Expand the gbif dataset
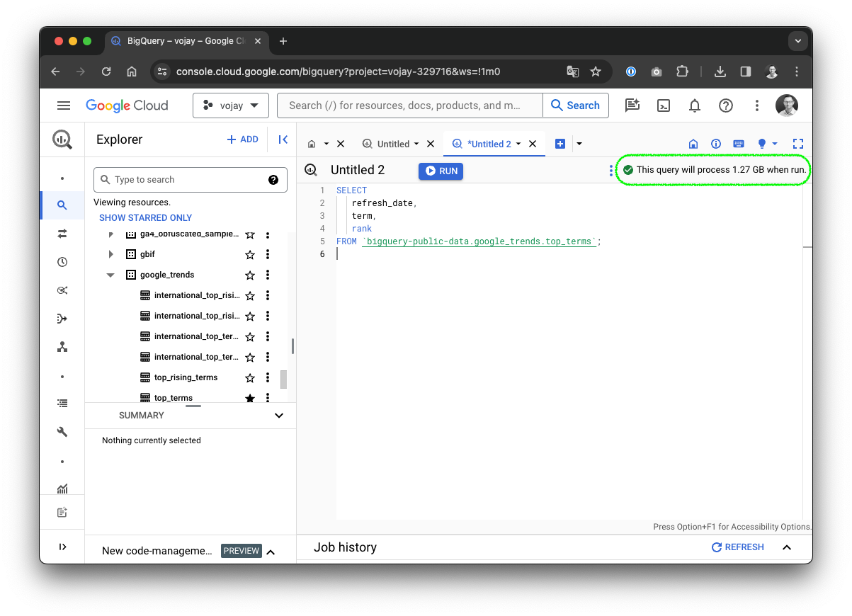The image size is (852, 616). coord(110,253)
